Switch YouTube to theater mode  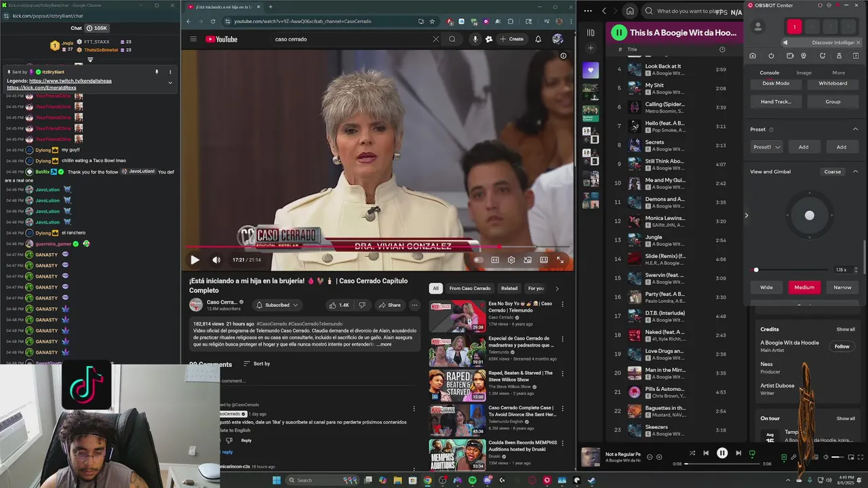(x=544, y=260)
